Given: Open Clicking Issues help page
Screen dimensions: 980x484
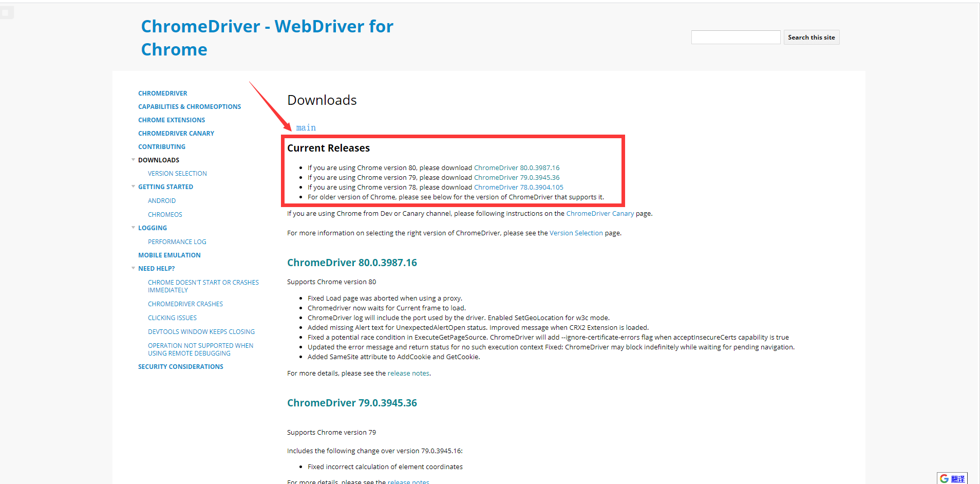Looking at the screenshot, I should click(172, 318).
